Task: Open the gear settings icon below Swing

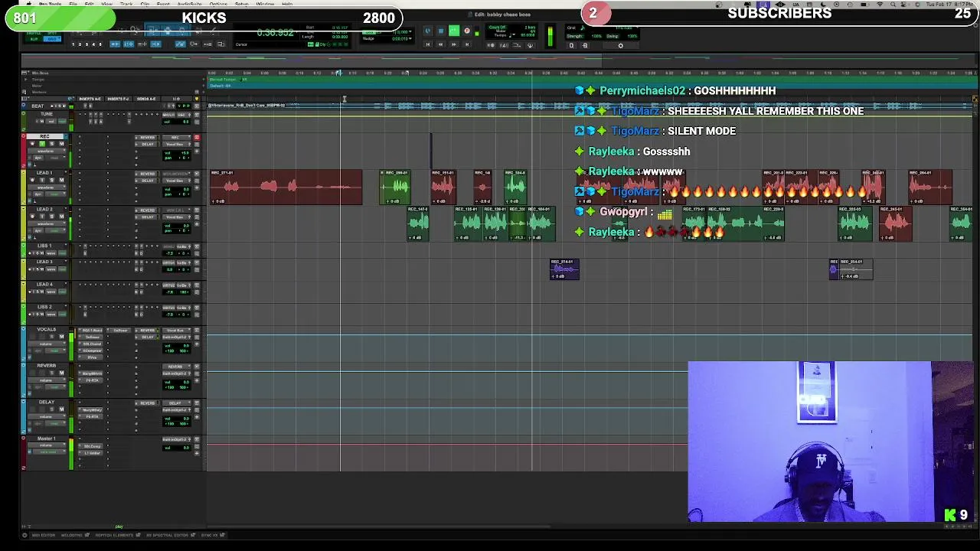Action: (x=620, y=45)
